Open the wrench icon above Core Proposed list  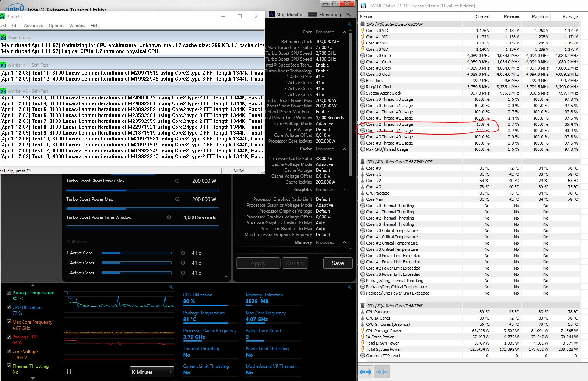(349, 24)
